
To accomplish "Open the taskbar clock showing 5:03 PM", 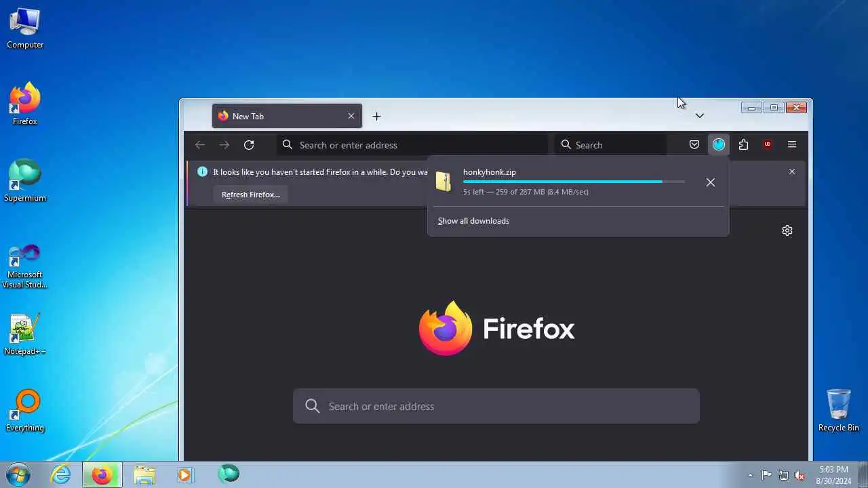I will point(833,475).
